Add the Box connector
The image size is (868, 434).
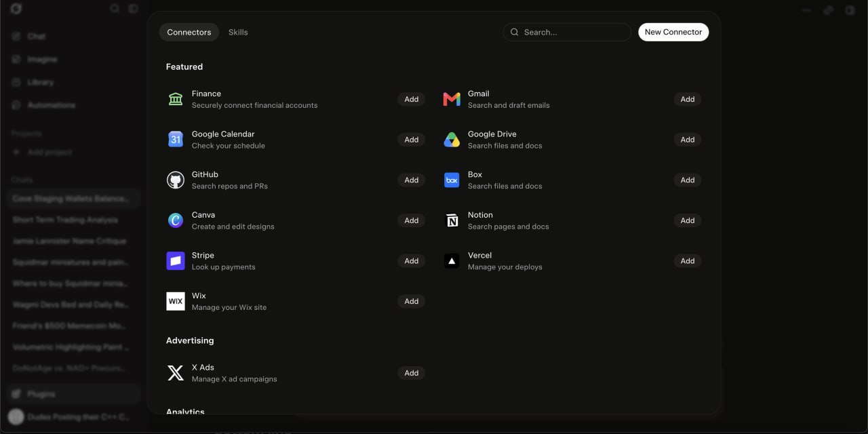(688, 180)
